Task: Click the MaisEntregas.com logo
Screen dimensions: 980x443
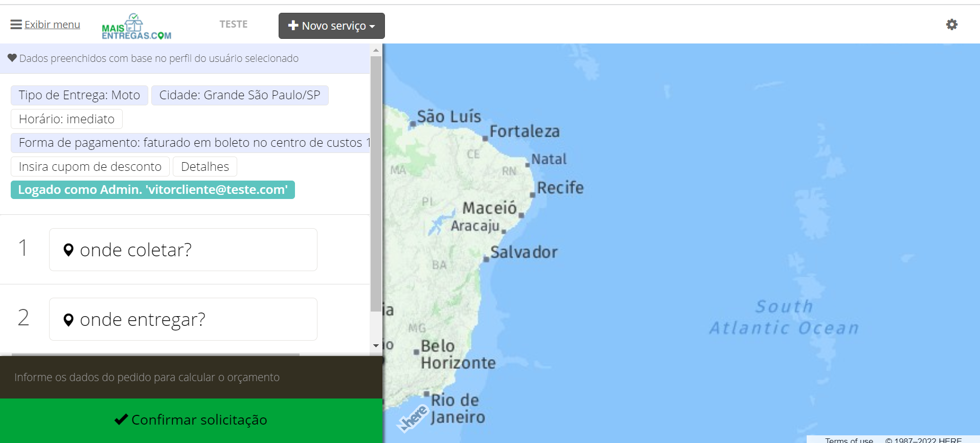Action: (x=136, y=27)
